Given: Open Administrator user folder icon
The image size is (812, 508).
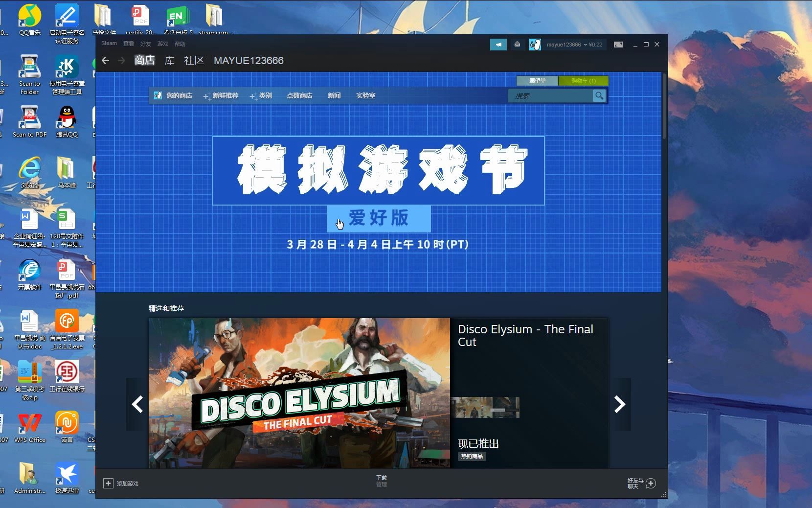Looking at the screenshot, I should pos(30,478).
